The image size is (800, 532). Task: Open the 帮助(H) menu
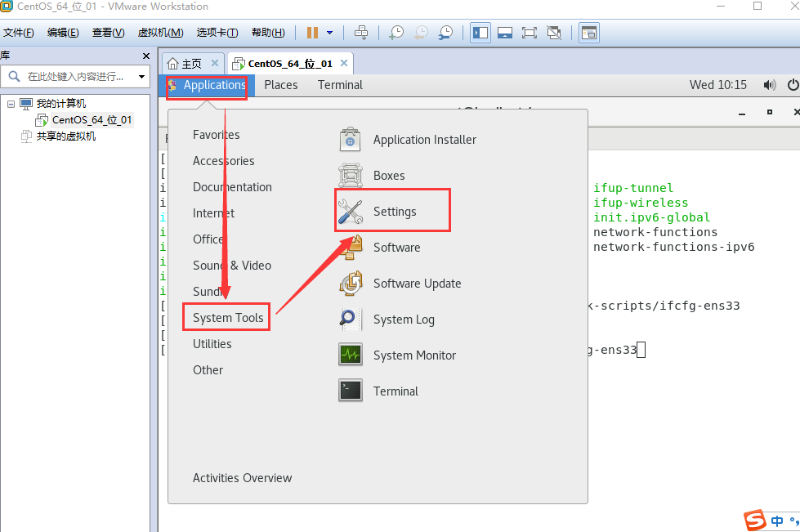(268, 33)
